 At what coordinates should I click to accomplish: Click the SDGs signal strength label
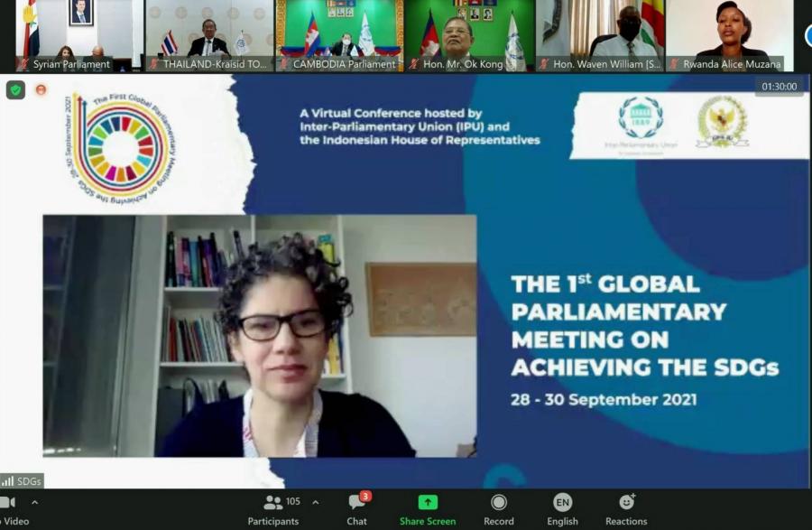coord(22,481)
